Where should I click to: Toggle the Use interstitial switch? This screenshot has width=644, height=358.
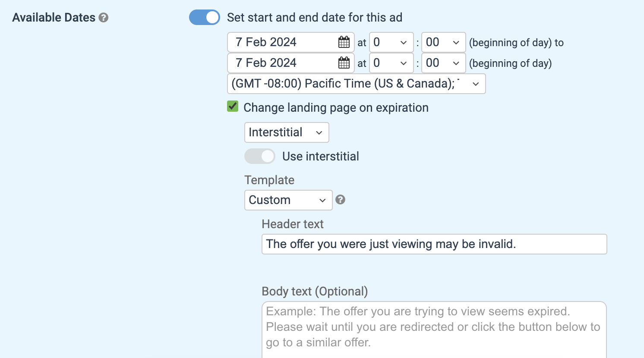point(260,156)
